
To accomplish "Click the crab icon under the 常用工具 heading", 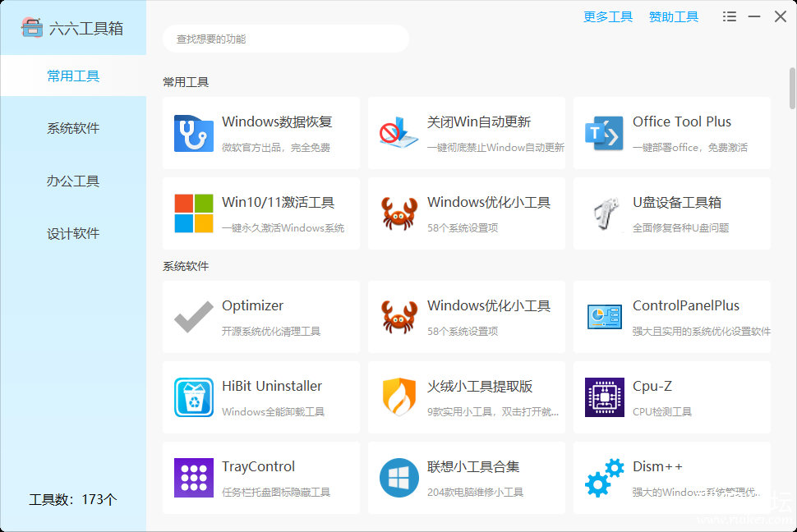I will pos(399,213).
